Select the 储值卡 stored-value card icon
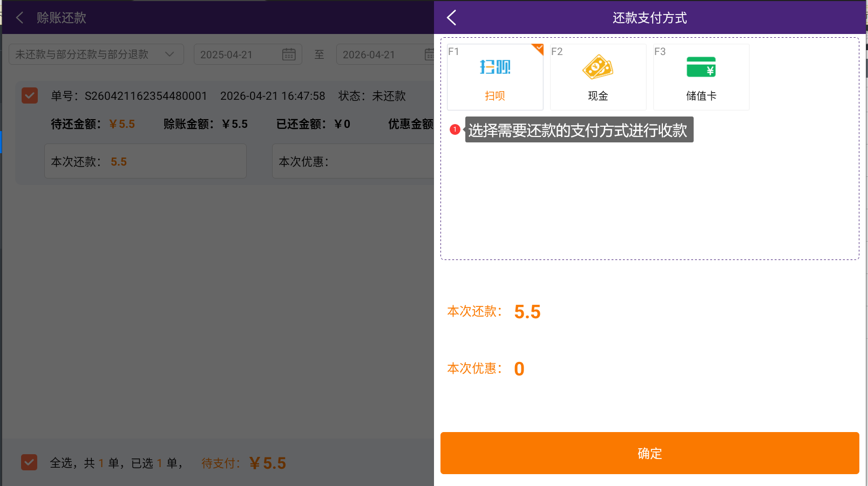This screenshot has width=868, height=486. coord(701,67)
